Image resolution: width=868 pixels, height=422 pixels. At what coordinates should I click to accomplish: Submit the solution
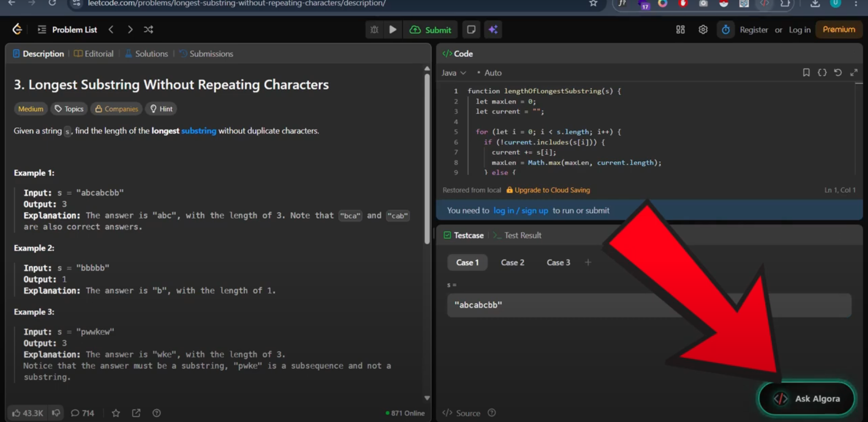point(430,29)
